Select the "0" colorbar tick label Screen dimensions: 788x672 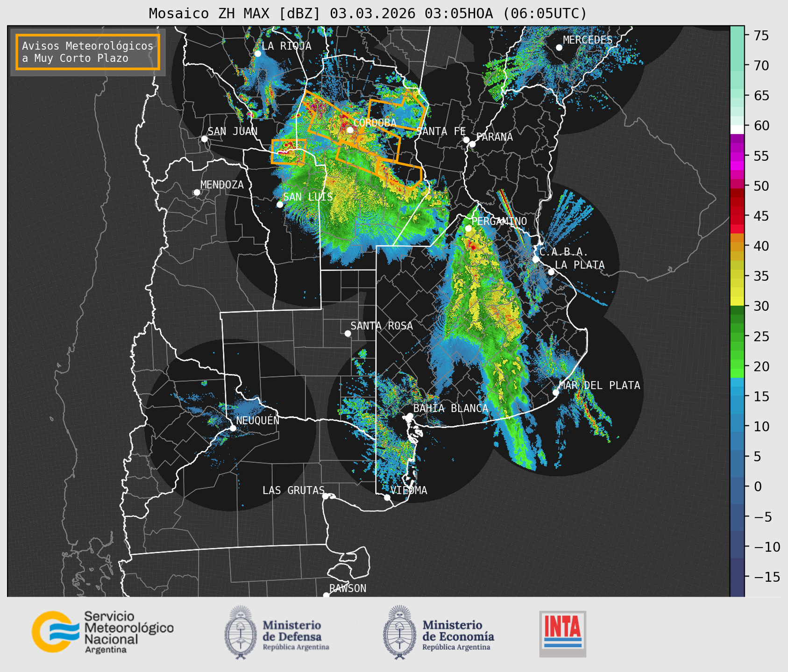click(x=757, y=486)
